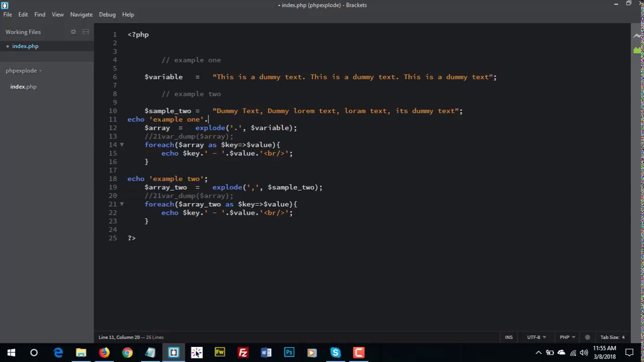The width and height of the screenshot is (644, 362).
Task: Open Photoshop from taskbar
Action: click(289, 352)
